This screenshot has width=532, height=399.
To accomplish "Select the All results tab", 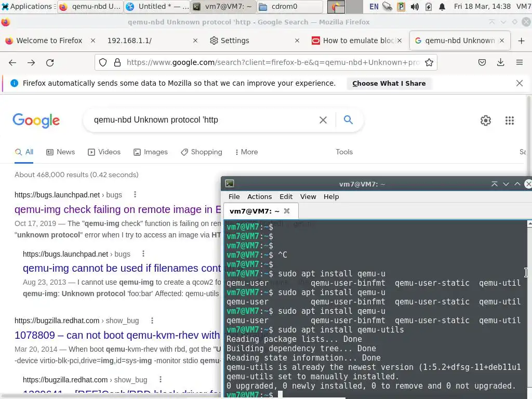I will coord(24,152).
